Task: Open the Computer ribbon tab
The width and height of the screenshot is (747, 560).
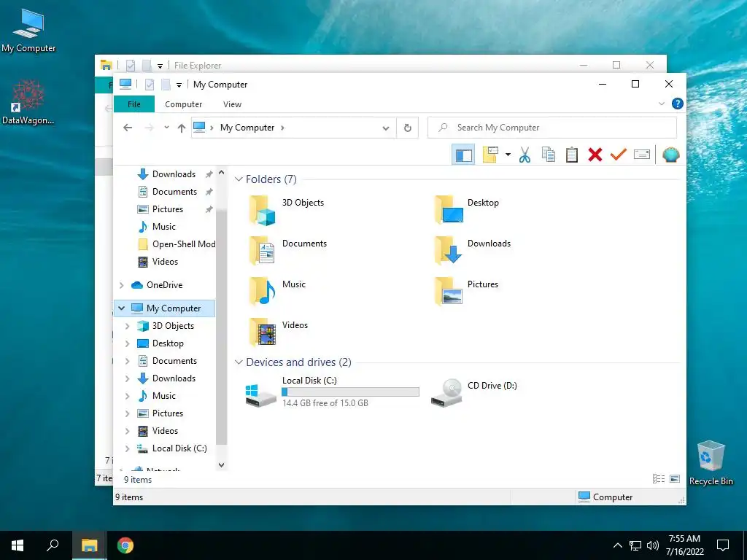Action: 183,104
